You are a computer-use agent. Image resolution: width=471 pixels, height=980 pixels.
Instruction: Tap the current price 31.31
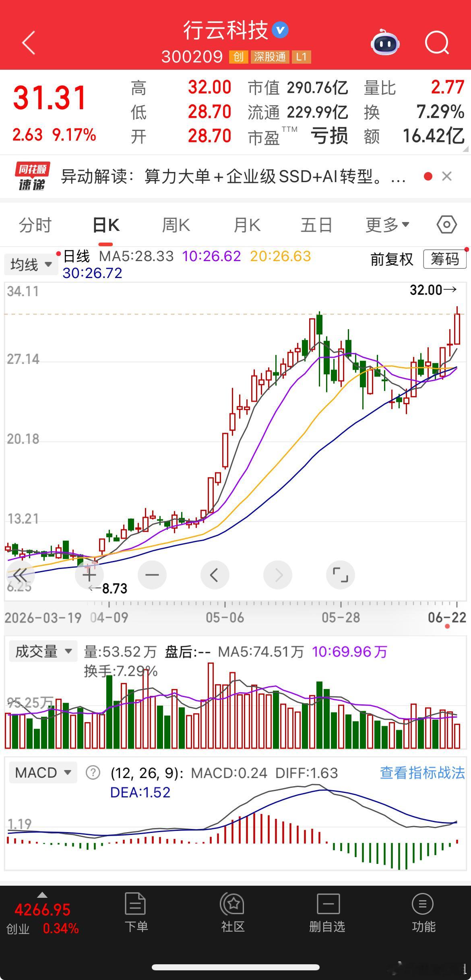[x=50, y=98]
